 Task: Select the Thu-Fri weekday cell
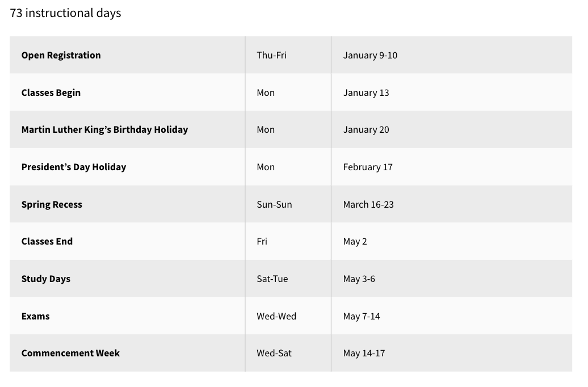271,55
